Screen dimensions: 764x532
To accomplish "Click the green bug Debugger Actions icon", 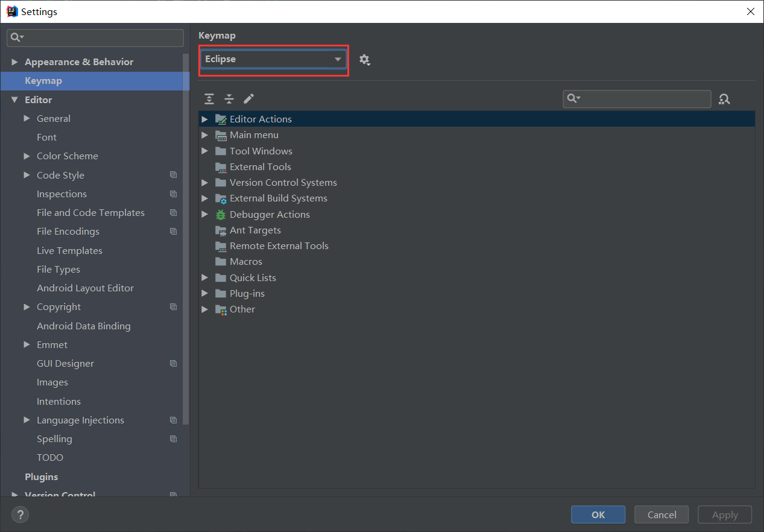I will [x=221, y=214].
